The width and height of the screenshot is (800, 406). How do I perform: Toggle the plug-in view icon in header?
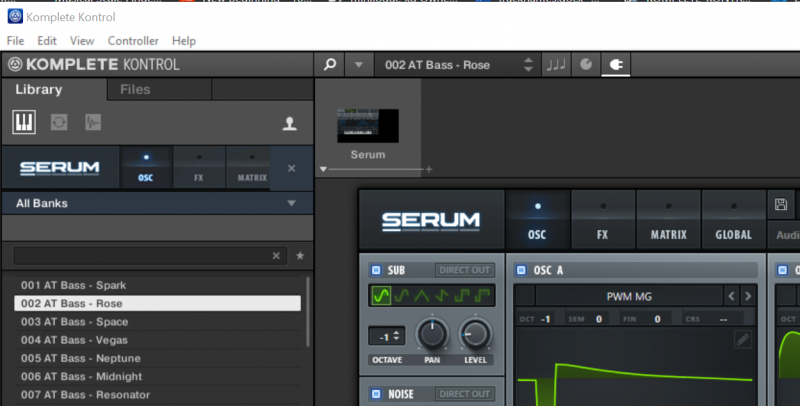(616, 64)
